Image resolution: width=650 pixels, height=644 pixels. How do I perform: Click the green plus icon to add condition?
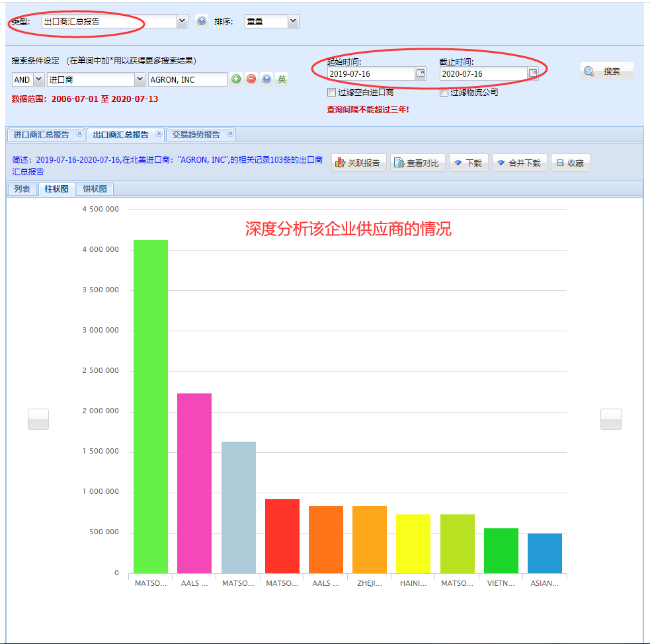(237, 79)
